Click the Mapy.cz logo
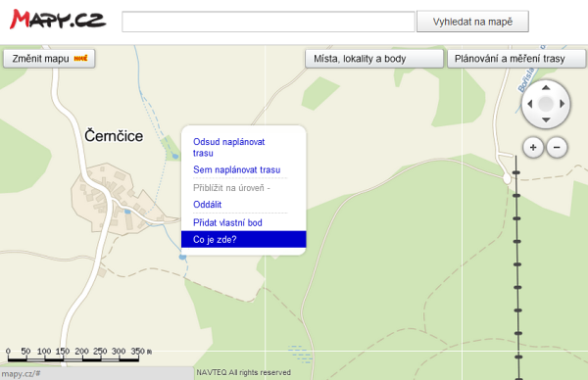The image size is (588, 380). [58, 20]
